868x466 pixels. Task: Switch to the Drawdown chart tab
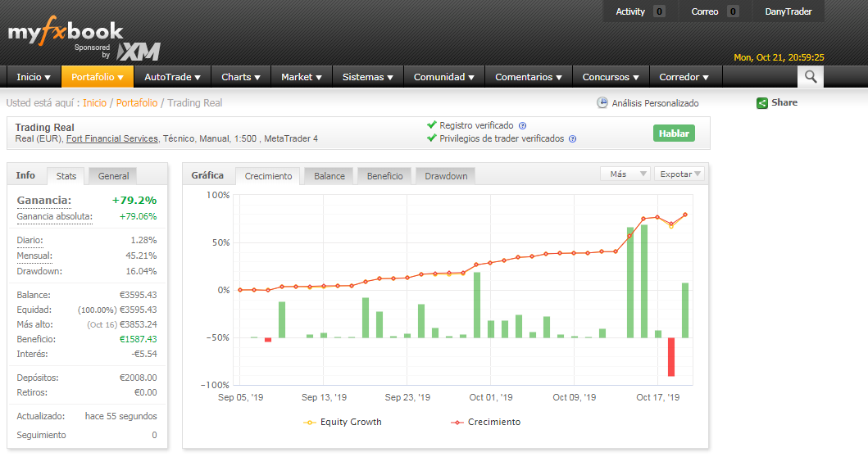coord(446,176)
